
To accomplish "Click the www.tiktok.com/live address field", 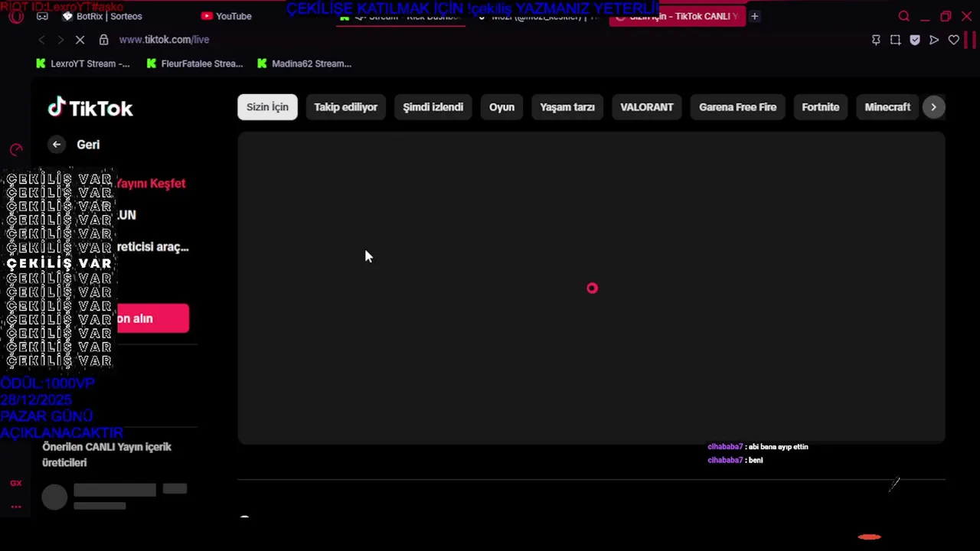I will pyautogui.click(x=164, y=40).
